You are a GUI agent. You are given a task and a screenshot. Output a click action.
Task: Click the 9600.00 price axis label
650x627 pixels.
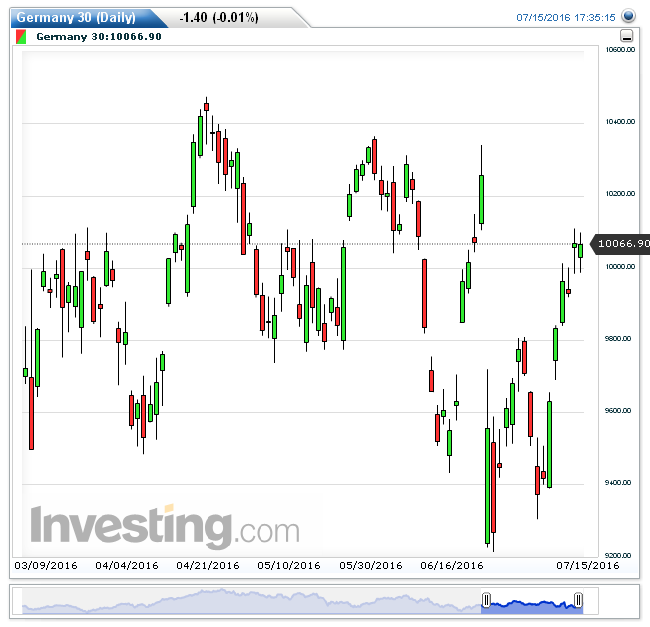pos(618,411)
